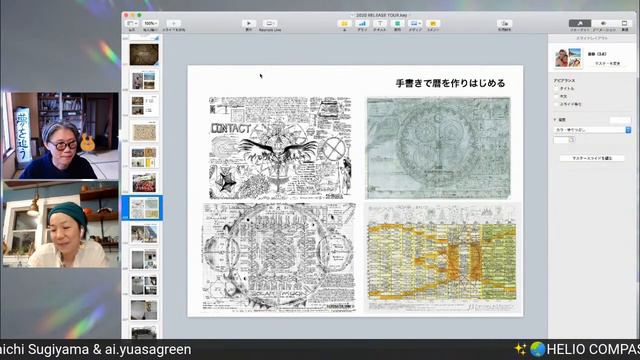Viewport: 640px width, 360px height.
Task: Click the slide master layout thumbnail in inspector
Action: pyautogui.click(x=568, y=58)
